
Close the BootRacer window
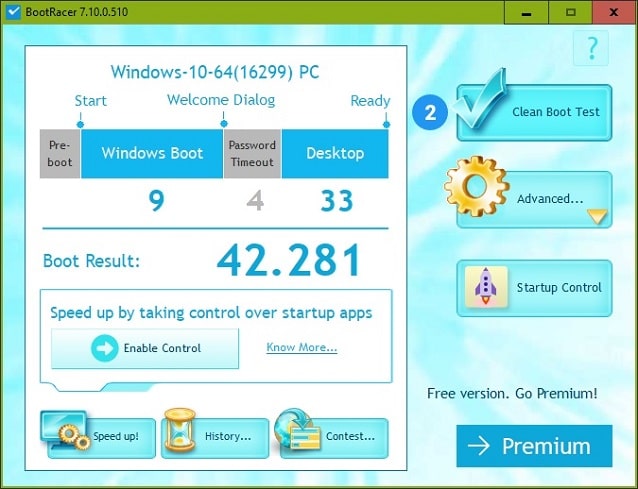pyautogui.click(x=614, y=12)
